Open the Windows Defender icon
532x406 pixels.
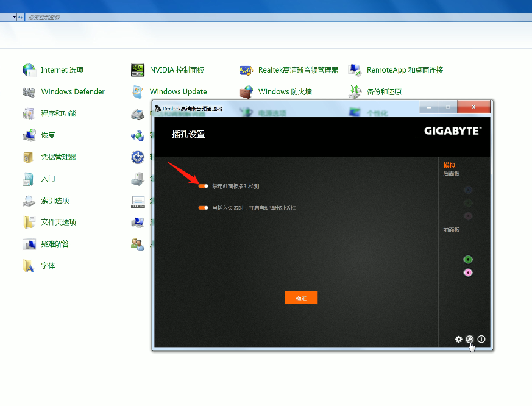29,92
